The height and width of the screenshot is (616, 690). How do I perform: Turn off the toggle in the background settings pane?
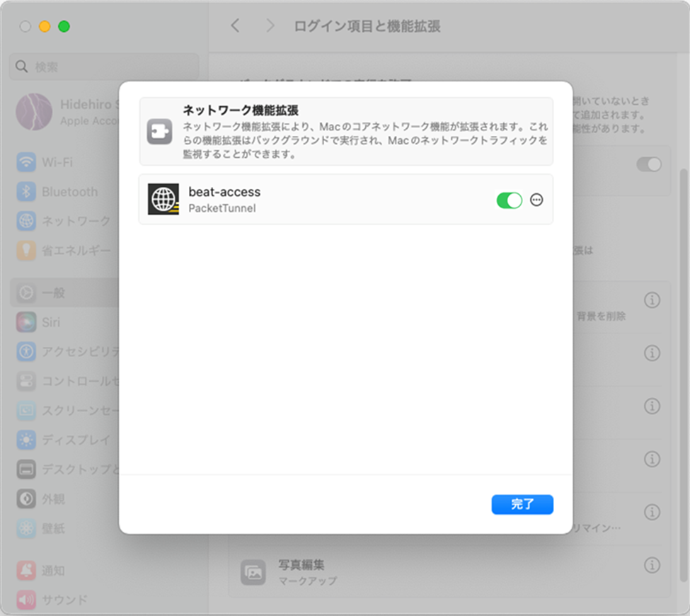(648, 164)
